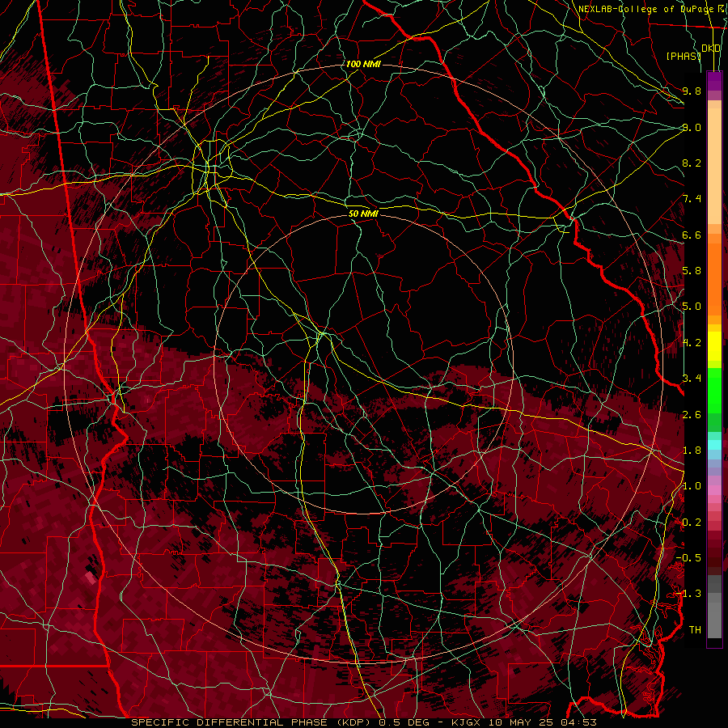Select the 3.4 legend value
Viewport: 728px width, 728px height.
[692, 379]
